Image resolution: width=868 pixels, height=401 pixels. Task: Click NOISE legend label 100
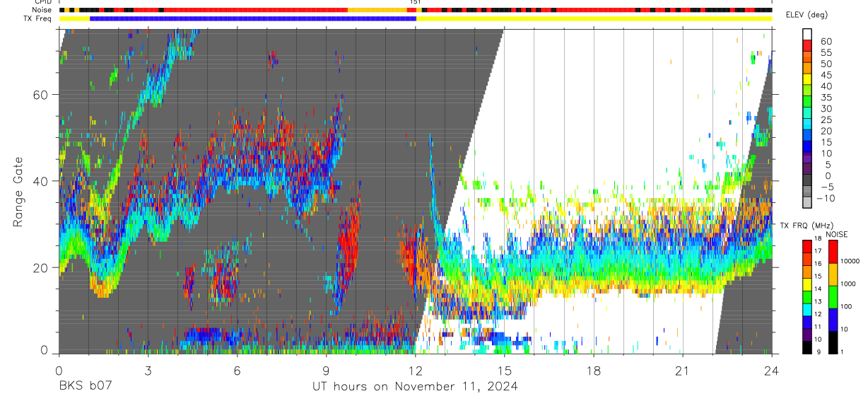click(x=847, y=306)
